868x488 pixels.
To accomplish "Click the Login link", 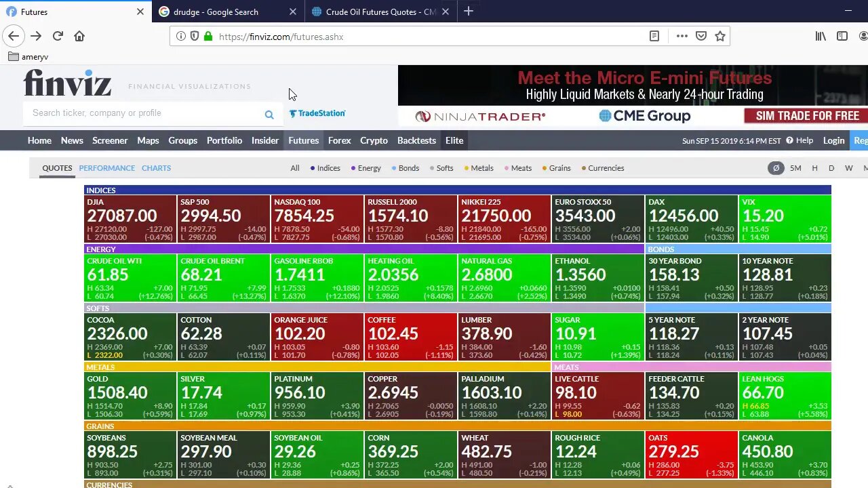I will pyautogui.click(x=833, y=140).
